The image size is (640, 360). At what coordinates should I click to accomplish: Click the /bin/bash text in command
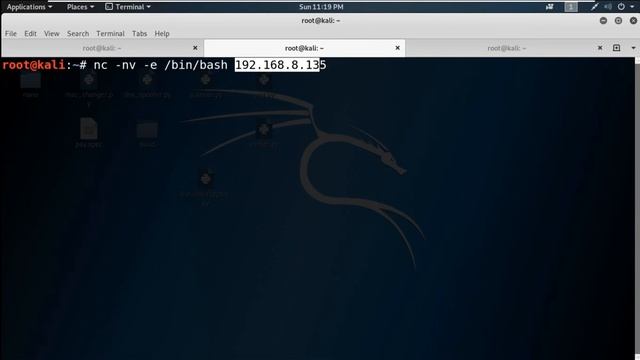click(196, 65)
